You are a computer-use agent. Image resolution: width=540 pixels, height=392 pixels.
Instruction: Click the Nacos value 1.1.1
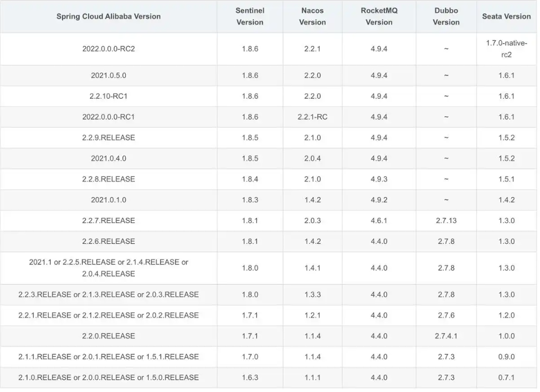coord(312,378)
